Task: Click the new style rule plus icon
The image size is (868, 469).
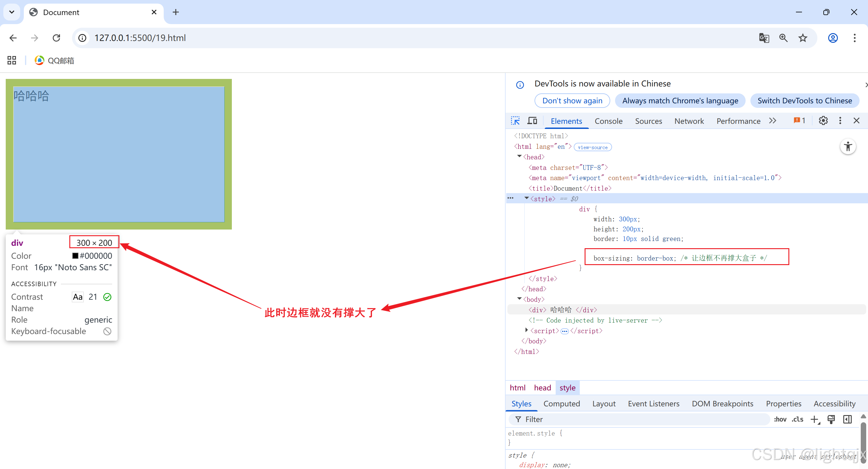Action: (814, 420)
